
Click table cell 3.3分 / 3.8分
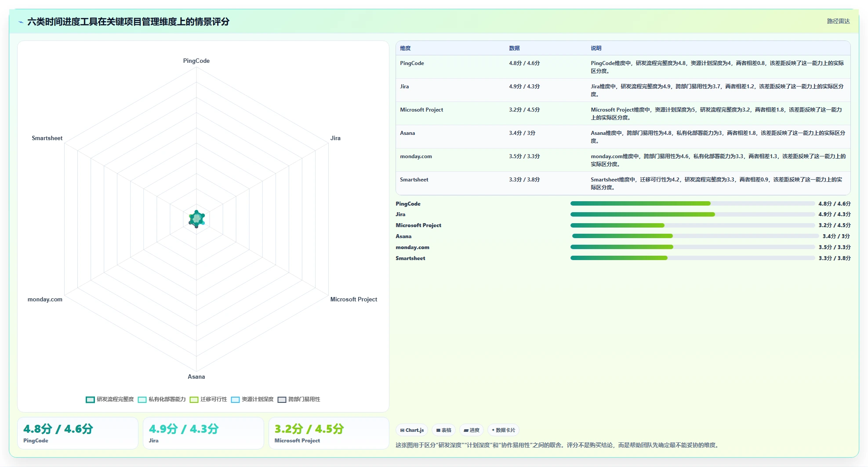pyautogui.click(x=524, y=180)
